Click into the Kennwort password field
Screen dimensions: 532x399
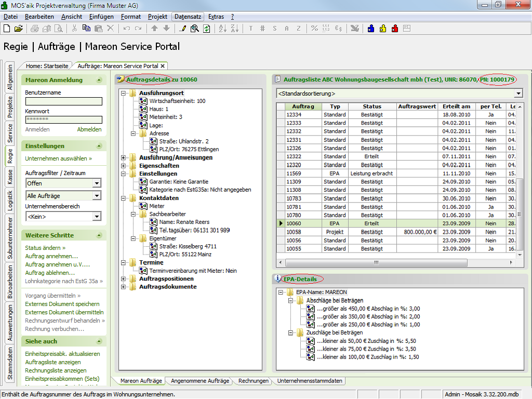click(x=64, y=119)
